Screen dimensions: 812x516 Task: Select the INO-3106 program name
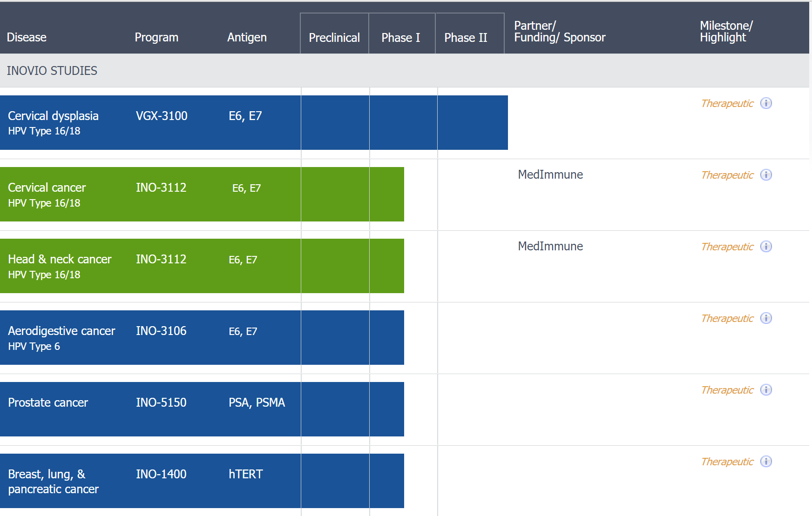161,331
